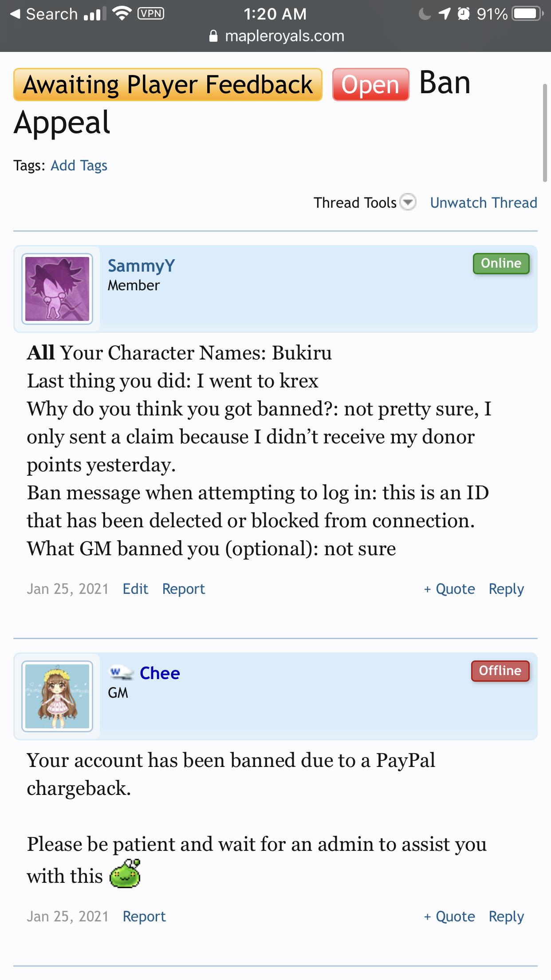The width and height of the screenshot is (551, 980).
Task: Open the Thread Tools menu
Action: tap(355, 203)
